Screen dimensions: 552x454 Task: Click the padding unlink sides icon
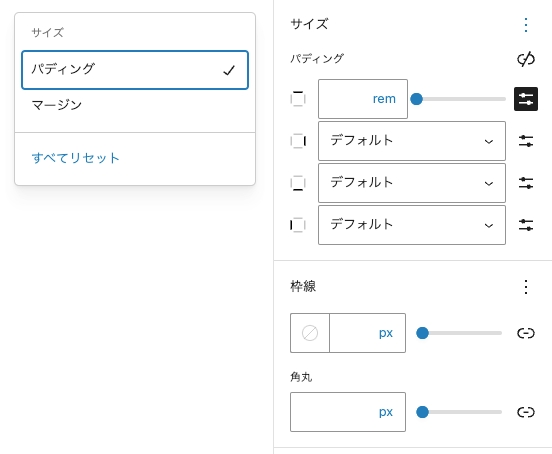point(526,59)
